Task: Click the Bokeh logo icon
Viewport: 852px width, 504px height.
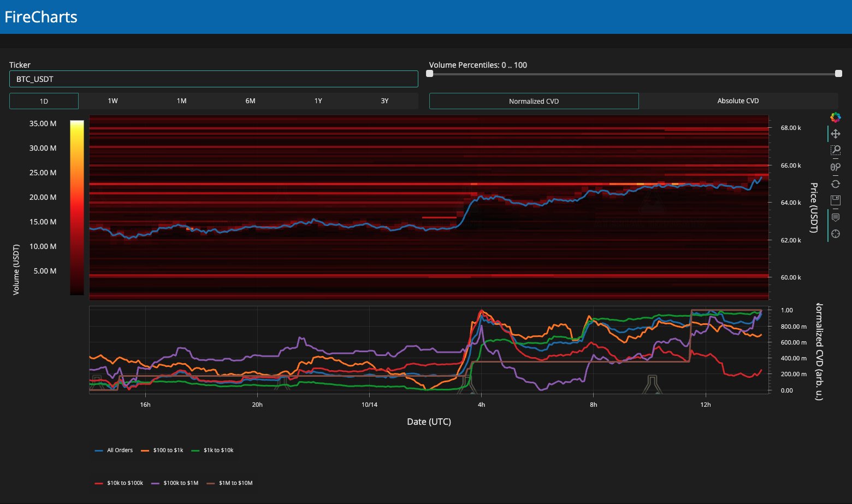Action: tap(835, 117)
